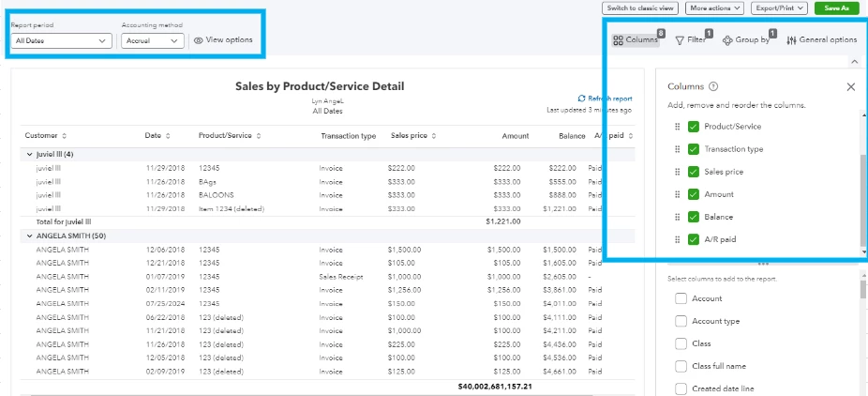
Task: Check the Created date line checkbox
Action: pos(681,388)
